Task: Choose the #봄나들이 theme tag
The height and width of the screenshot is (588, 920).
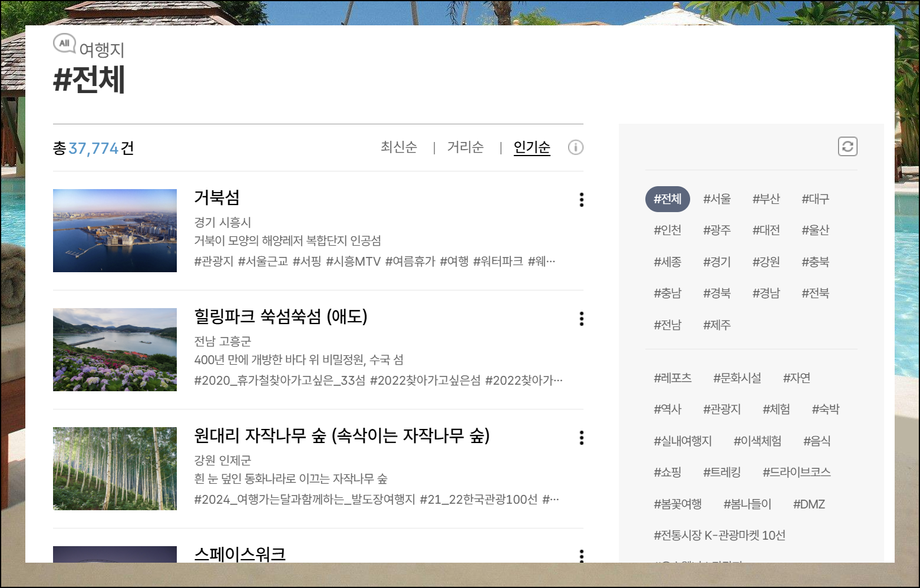Action: pyautogui.click(x=747, y=504)
